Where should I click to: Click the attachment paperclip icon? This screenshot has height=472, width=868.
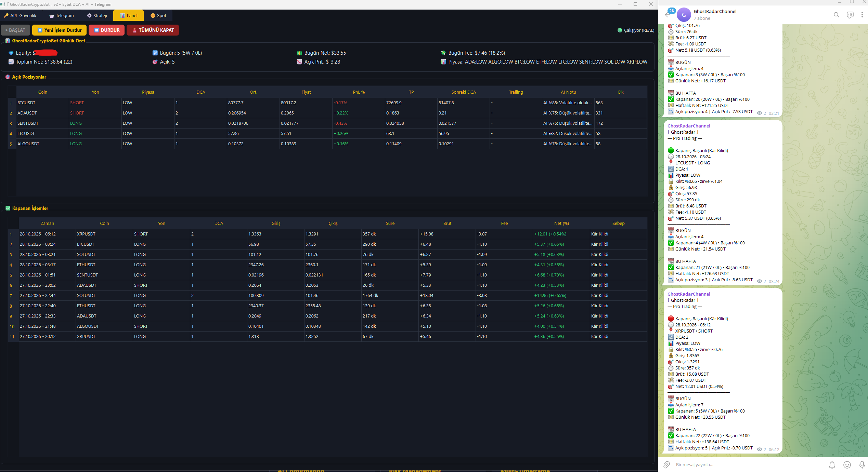pyautogui.click(x=666, y=464)
